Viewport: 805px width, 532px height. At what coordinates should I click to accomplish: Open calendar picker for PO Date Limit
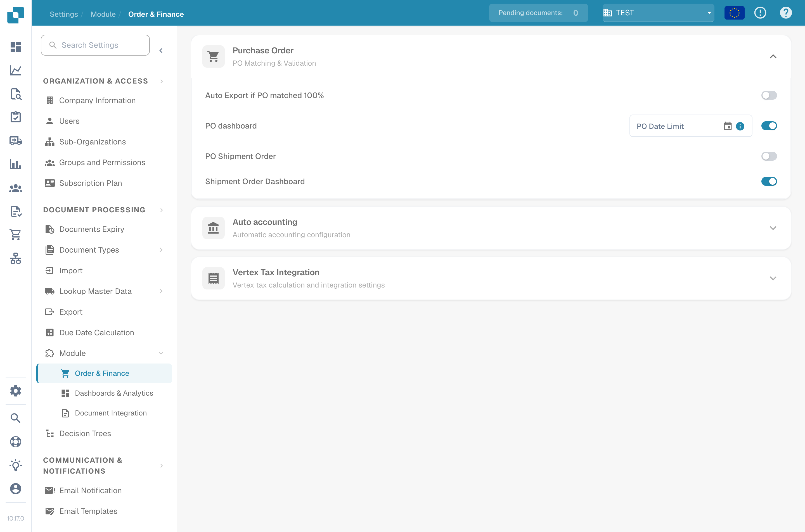728,126
